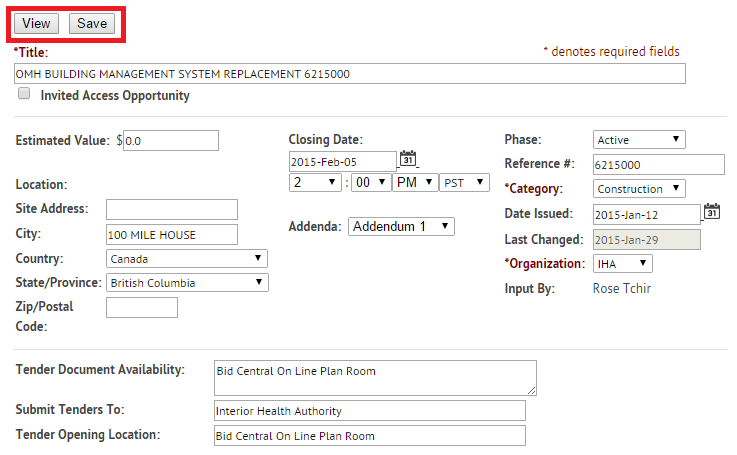Open the Category dropdown
The width and height of the screenshot is (737, 455).
[639, 189]
